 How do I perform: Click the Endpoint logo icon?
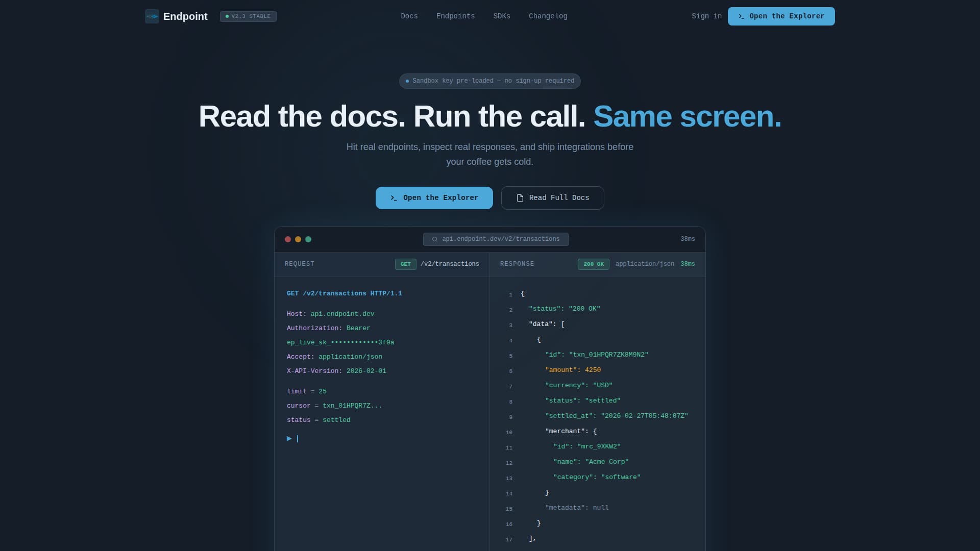152,16
